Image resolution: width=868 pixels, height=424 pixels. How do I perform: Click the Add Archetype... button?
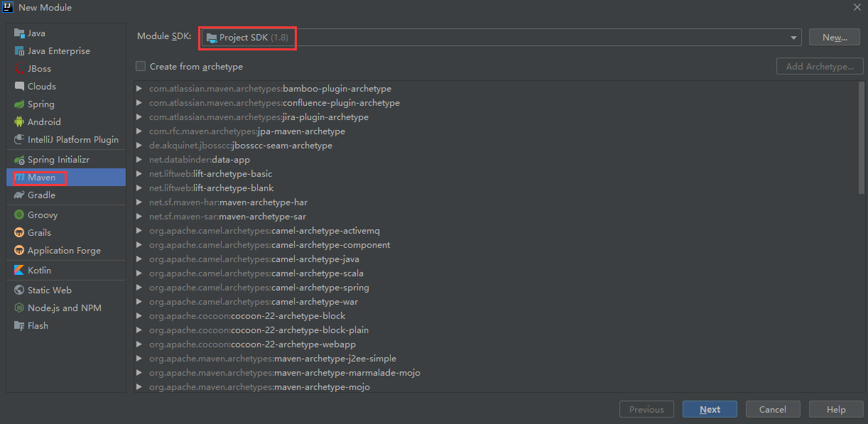(x=820, y=67)
